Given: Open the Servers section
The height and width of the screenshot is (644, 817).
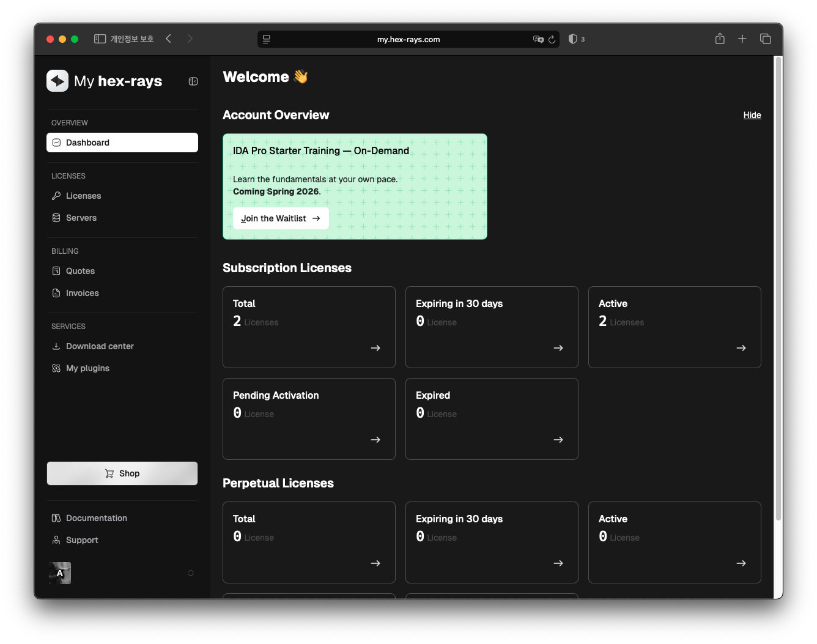Looking at the screenshot, I should pos(81,218).
